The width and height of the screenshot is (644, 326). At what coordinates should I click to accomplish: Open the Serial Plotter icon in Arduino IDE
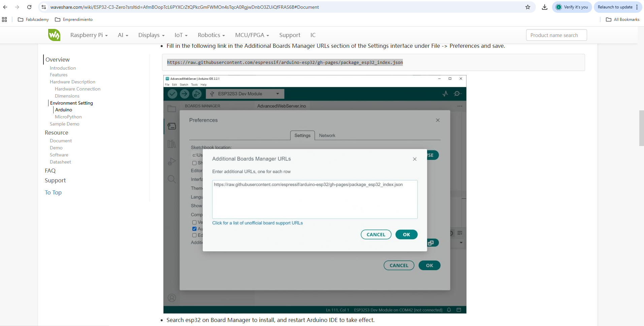(x=445, y=94)
